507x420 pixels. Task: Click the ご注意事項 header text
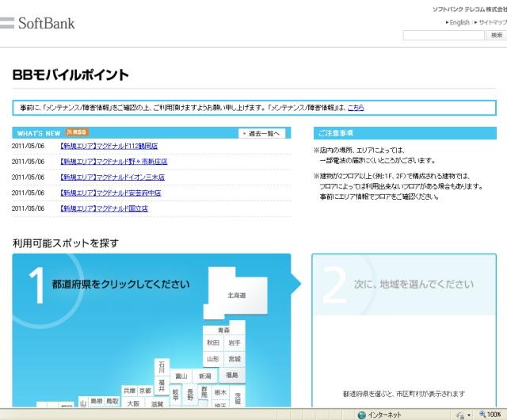(x=336, y=133)
